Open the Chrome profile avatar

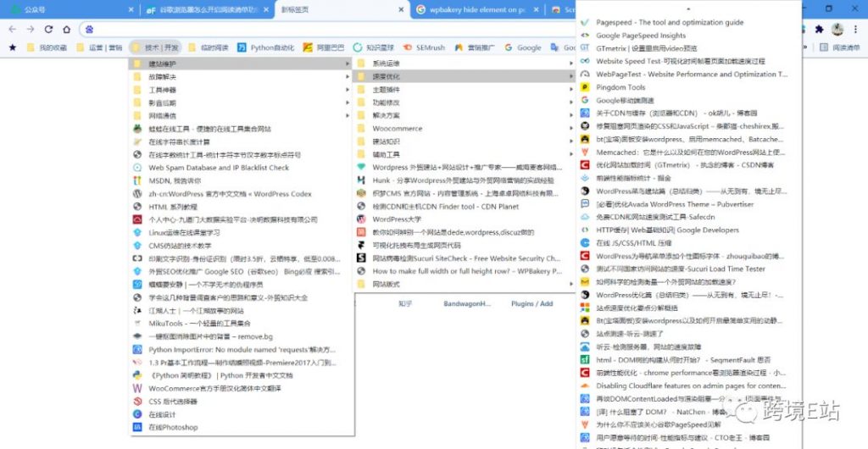click(x=837, y=30)
